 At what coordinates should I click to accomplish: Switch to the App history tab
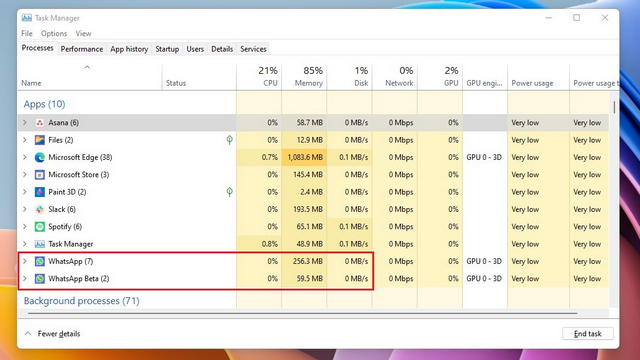tap(129, 49)
